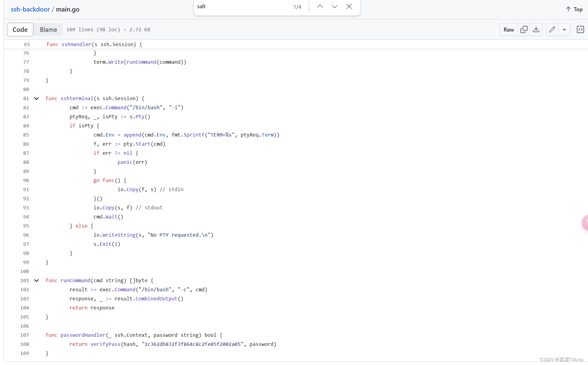Image resolution: width=588 pixels, height=365 pixels.
Task: Open more edit options dropdown arrow
Action: [564, 29]
